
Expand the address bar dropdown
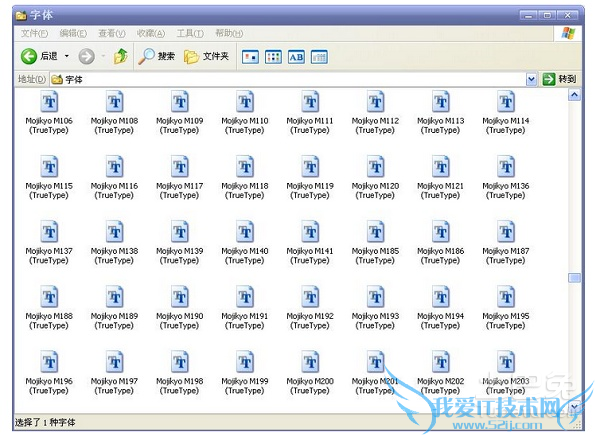pos(531,80)
